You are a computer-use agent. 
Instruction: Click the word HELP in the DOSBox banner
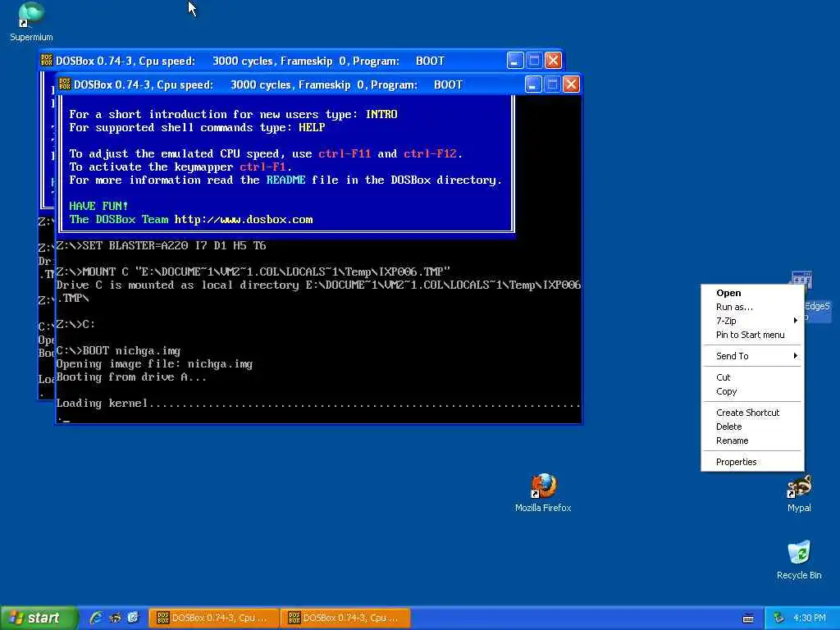(x=312, y=127)
